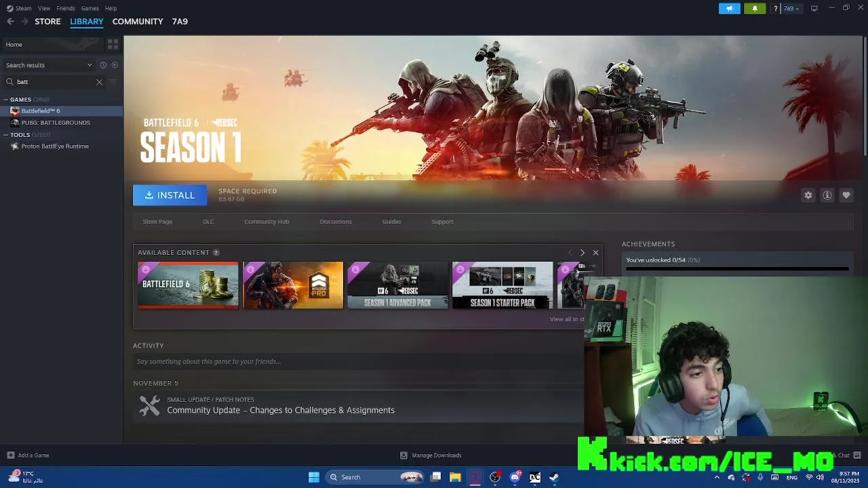Click Add a Game
Image resolution: width=868 pixels, height=488 pixels.
28,455
